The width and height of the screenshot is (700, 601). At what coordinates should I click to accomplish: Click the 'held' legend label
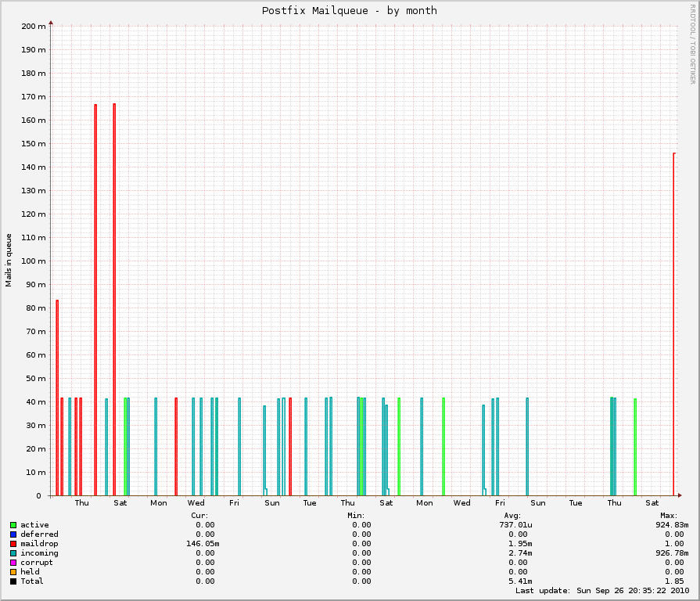click(30, 572)
